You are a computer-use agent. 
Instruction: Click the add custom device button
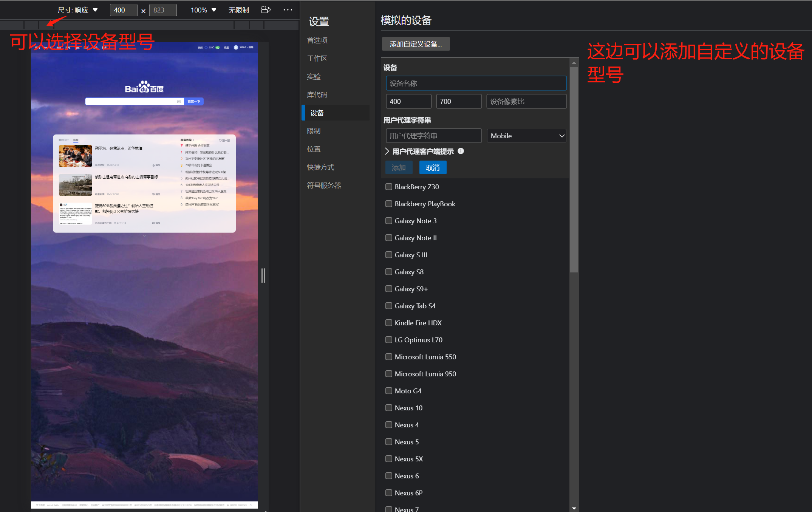[x=416, y=44]
